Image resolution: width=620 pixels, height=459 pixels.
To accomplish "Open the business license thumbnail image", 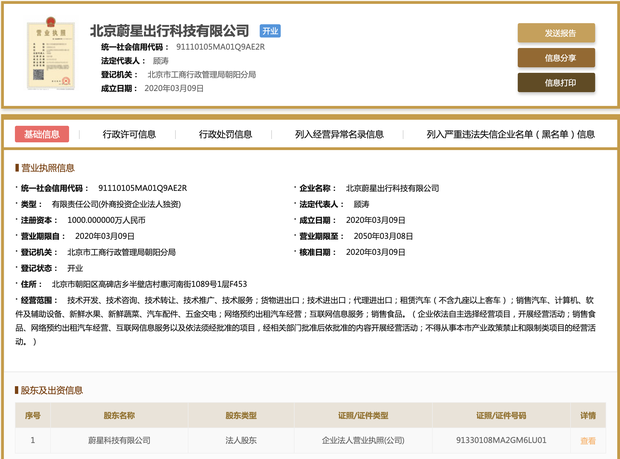I will point(51,53).
